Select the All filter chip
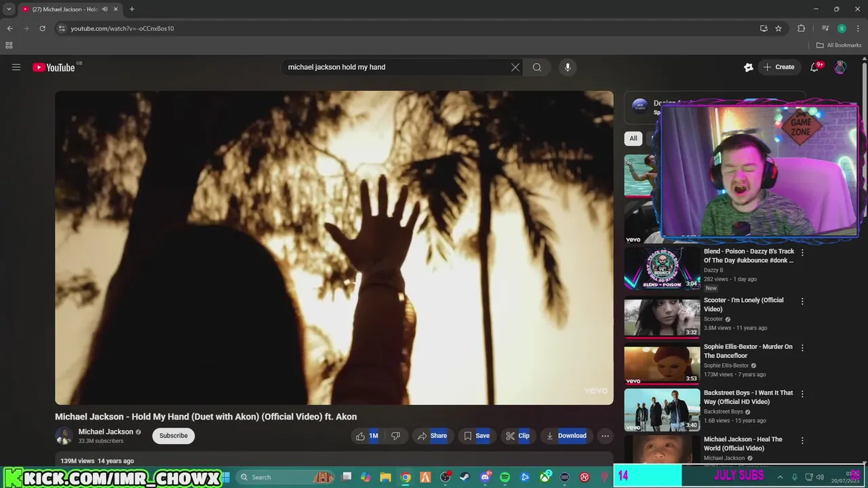Viewport: 868px width, 488px height. [x=633, y=138]
